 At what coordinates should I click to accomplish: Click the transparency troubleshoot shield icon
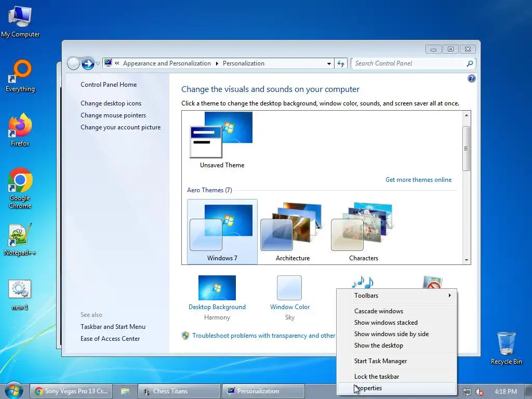(x=185, y=336)
